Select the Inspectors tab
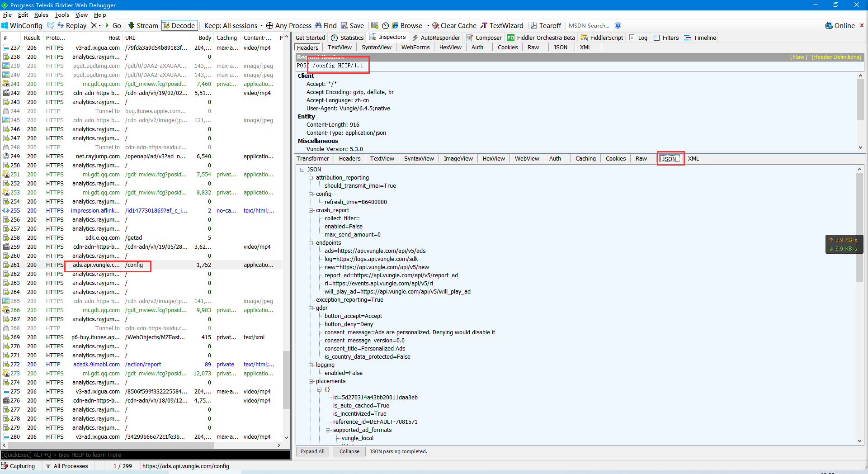The image size is (868, 474). coord(387,37)
